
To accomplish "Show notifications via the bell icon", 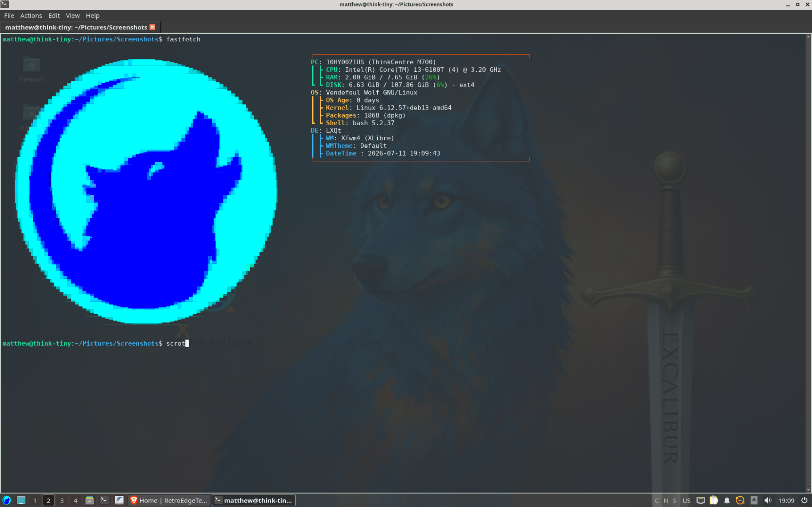I will (x=727, y=500).
